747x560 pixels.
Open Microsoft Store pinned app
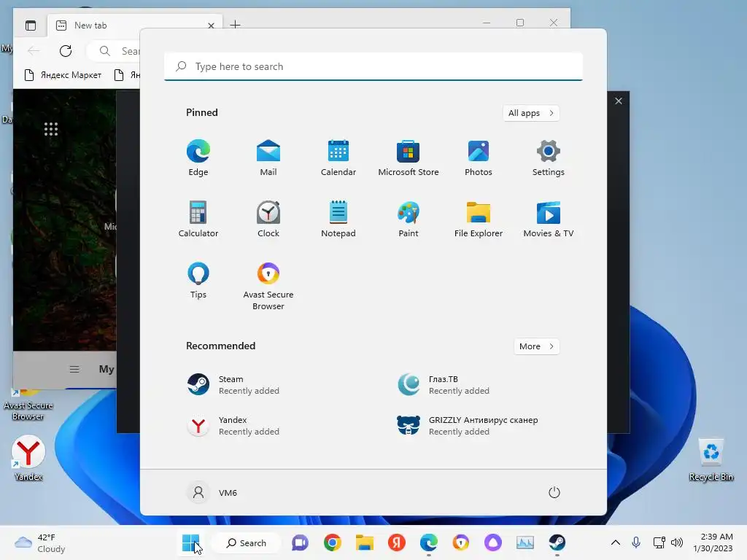pyautogui.click(x=409, y=158)
